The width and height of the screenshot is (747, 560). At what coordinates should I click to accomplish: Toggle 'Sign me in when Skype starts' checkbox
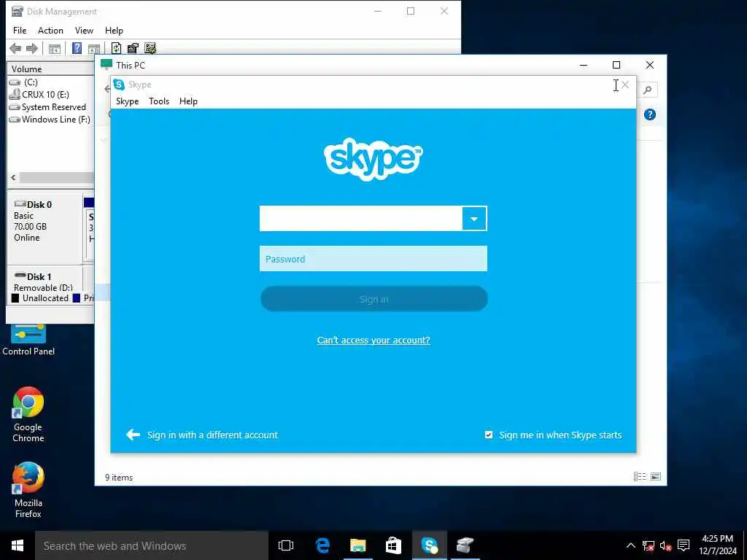click(489, 435)
